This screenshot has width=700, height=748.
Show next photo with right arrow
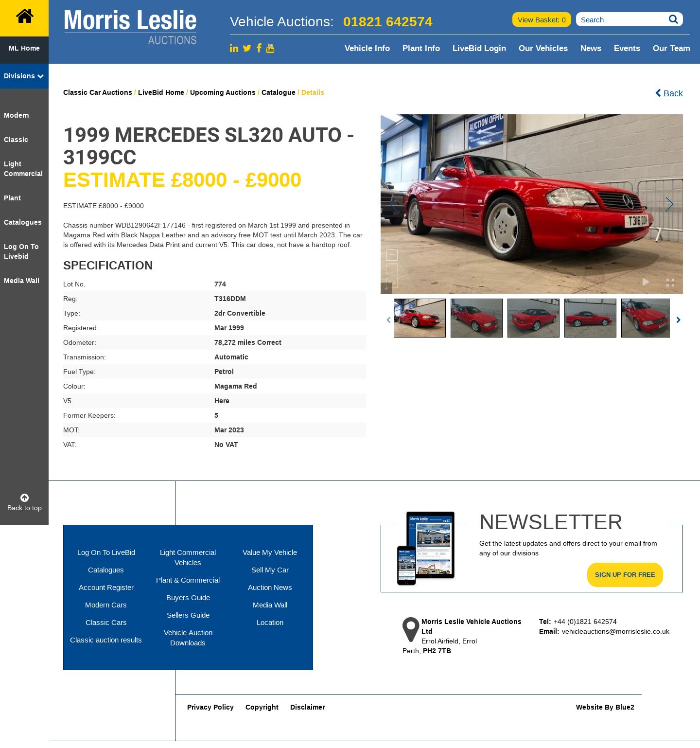click(x=669, y=204)
